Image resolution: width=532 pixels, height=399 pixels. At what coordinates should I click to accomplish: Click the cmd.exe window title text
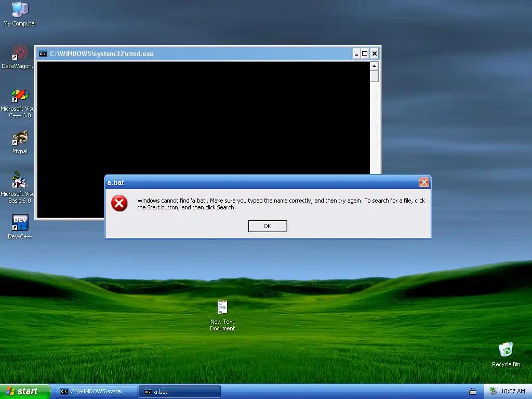102,54
